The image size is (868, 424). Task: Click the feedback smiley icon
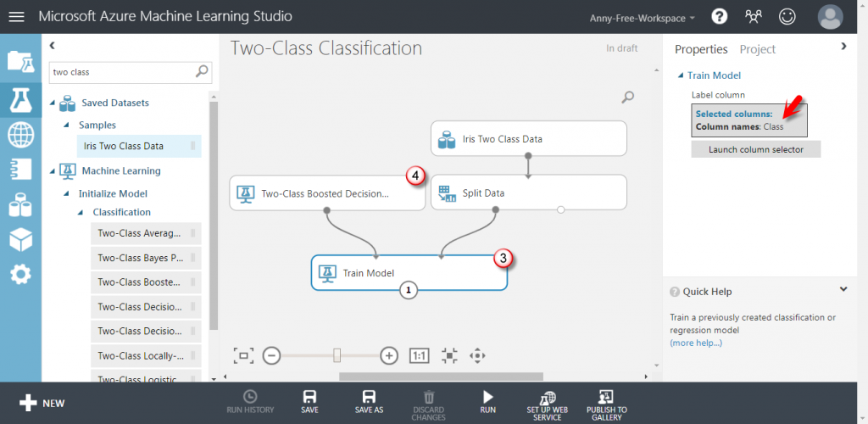tap(787, 17)
